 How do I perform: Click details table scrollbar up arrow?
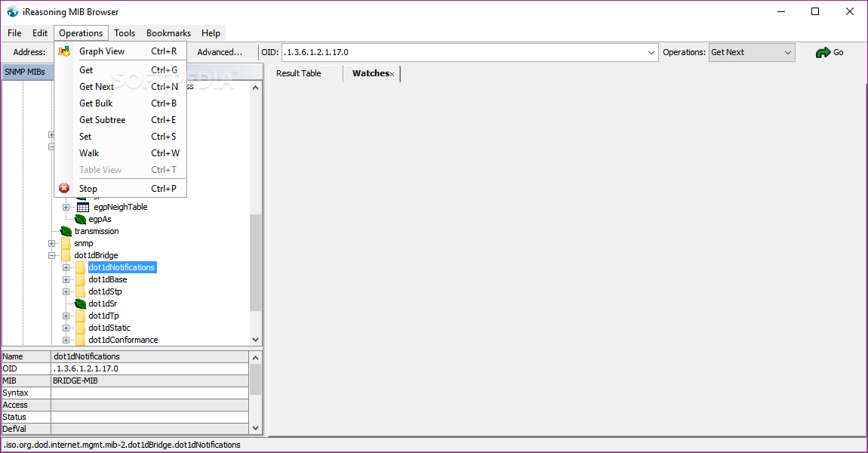255,358
